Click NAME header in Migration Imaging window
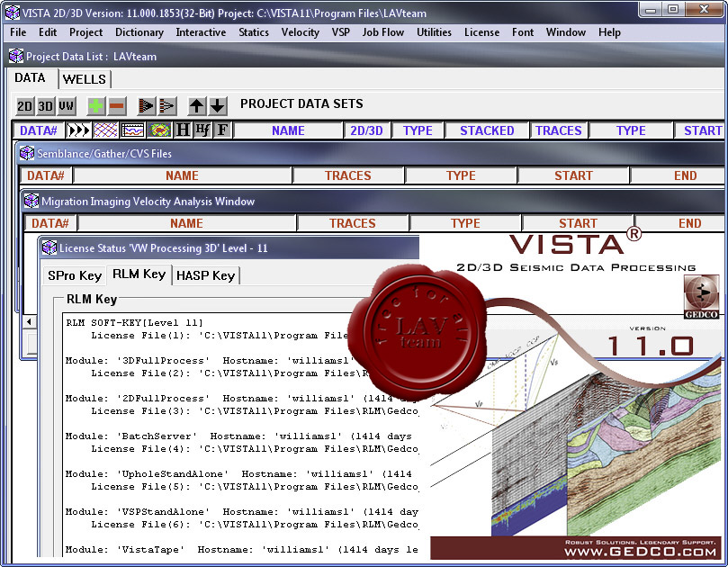 point(186,223)
